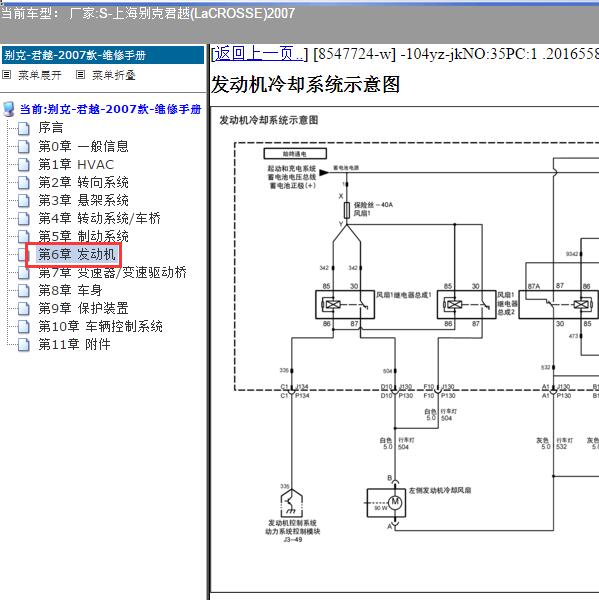599x600 pixels.
Task: Select 第3章 悬架系统
Action: coord(83,200)
